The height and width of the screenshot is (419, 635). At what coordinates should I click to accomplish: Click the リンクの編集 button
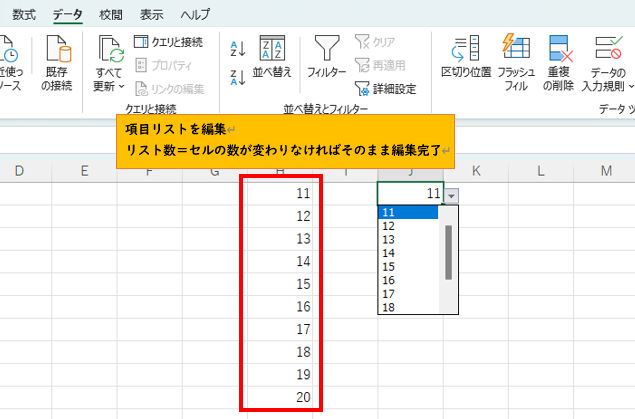click(x=170, y=89)
